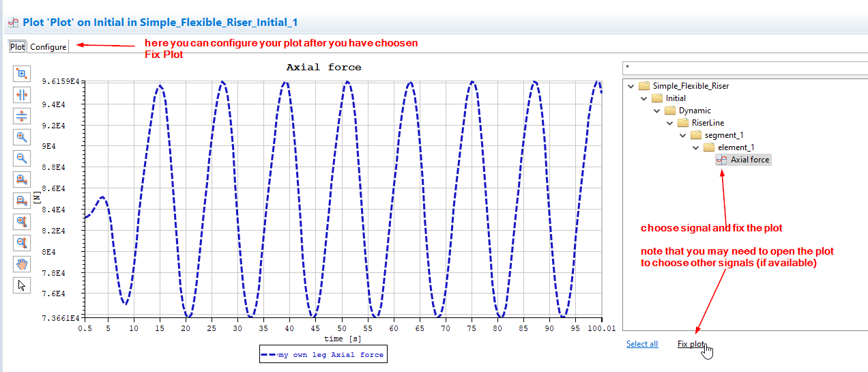Select the Rubberband Zoom tool

pos(22,74)
